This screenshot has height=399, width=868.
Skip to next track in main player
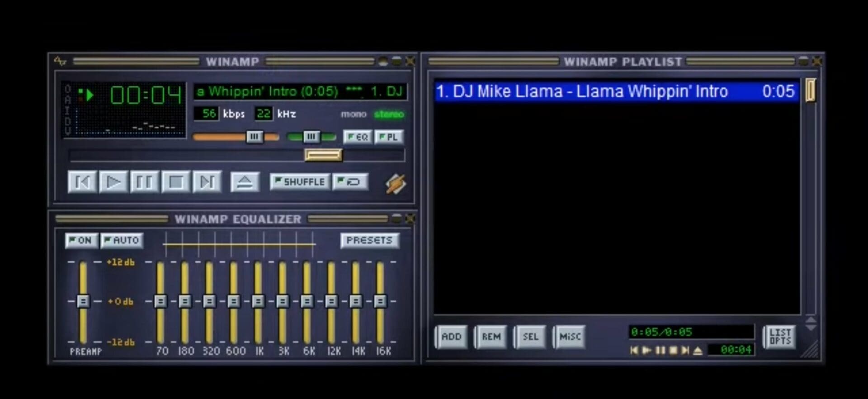pyautogui.click(x=207, y=182)
